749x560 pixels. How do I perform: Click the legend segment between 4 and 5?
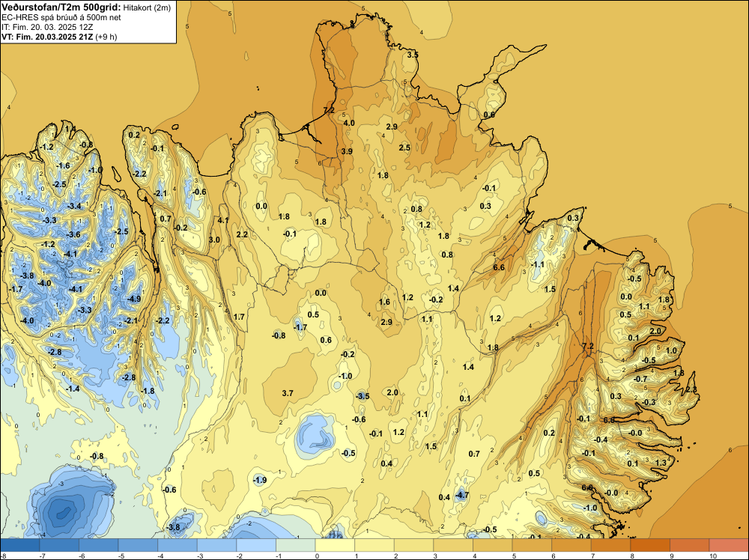coord(493,545)
